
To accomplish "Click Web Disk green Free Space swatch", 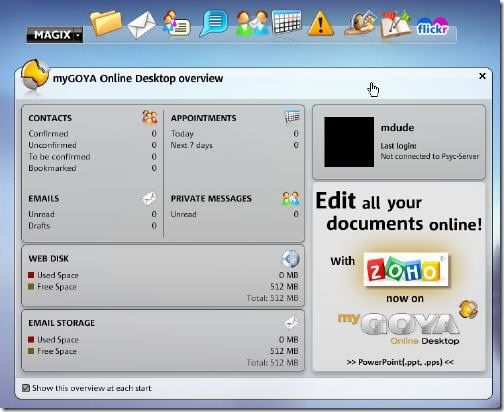I will coord(31,287).
